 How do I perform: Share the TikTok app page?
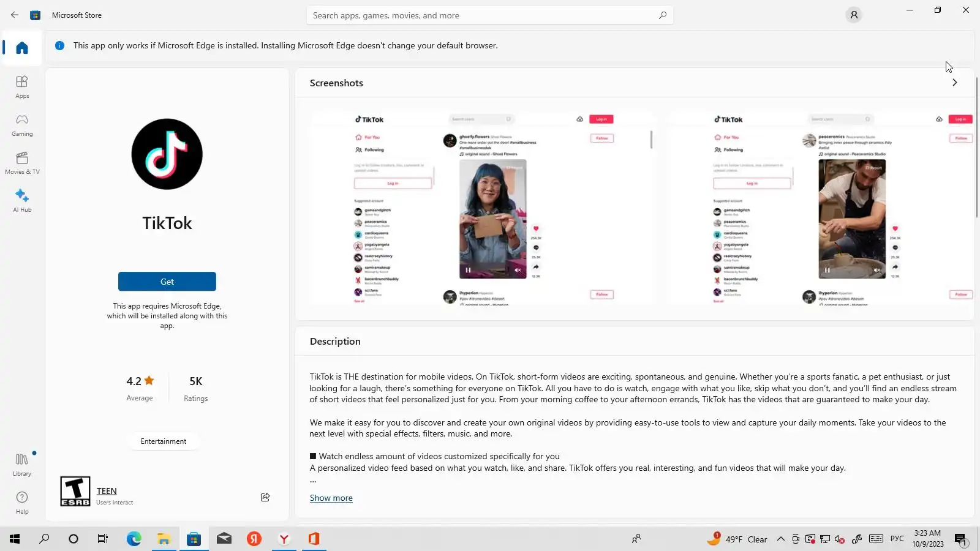265,497
